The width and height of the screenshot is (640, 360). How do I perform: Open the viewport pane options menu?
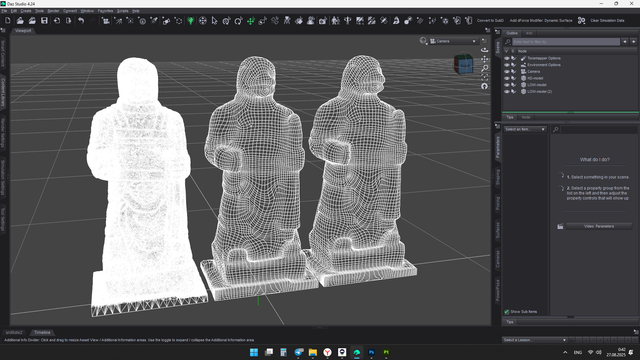click(487, 30)
